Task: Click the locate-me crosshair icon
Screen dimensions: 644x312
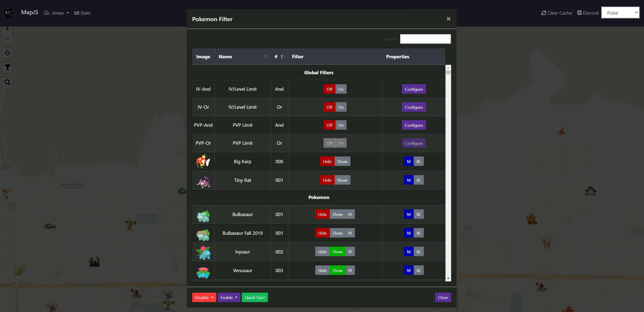Action: pos(7,53)
